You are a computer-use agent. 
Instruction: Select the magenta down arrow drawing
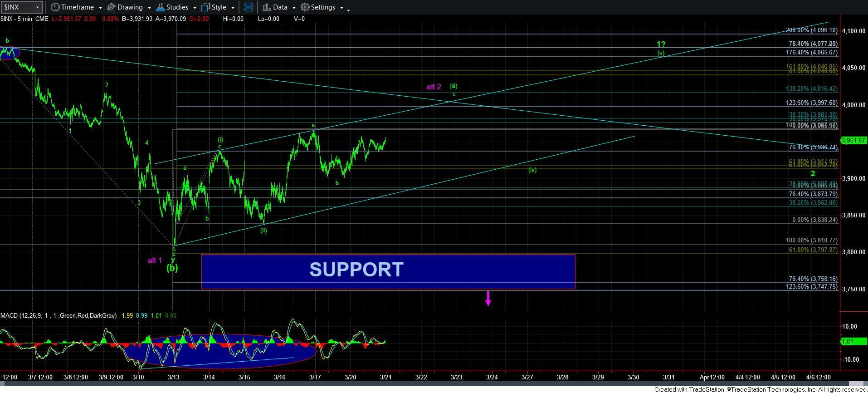coord(488,298)
